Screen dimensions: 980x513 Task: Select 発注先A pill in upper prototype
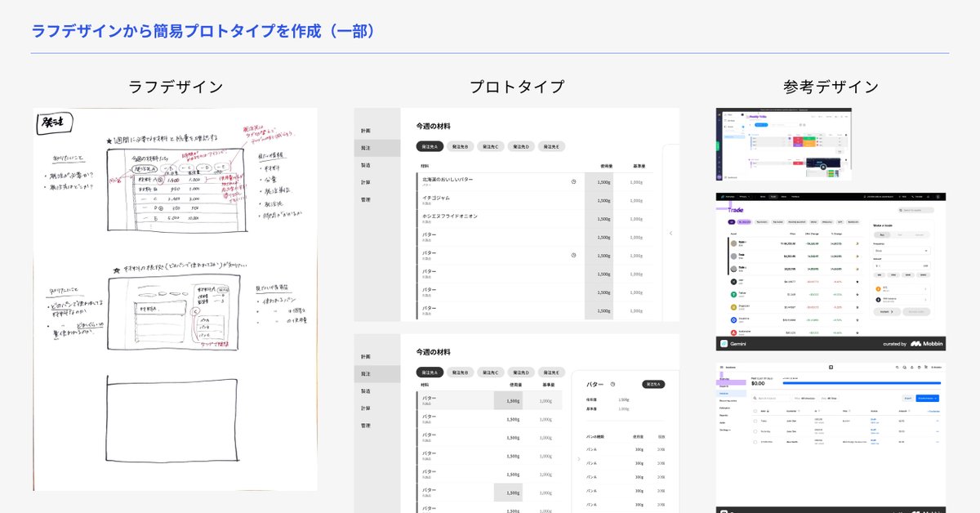coord(430,146)
